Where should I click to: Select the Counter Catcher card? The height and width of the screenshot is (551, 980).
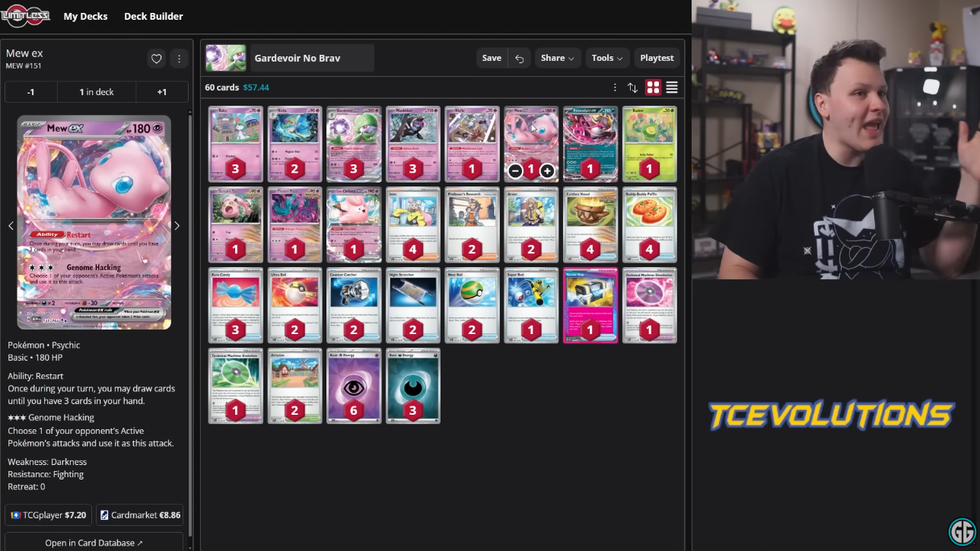(x=354, y=305)
